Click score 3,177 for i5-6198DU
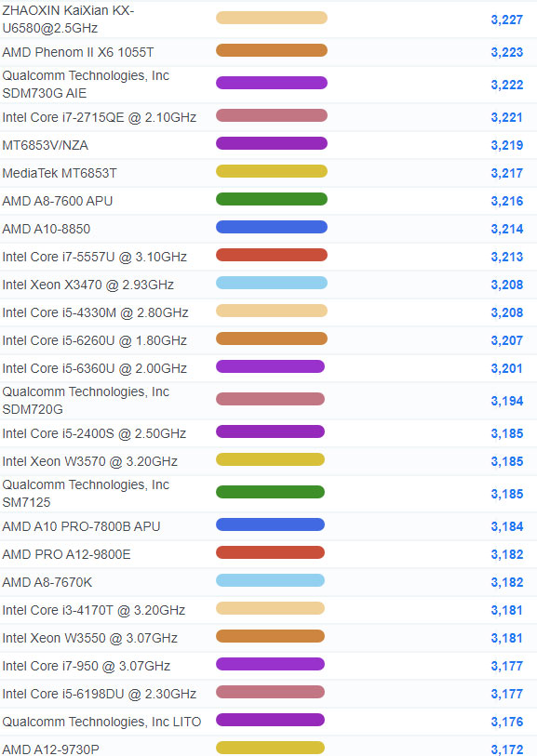This screenshot has height=756, width=537. pyautogui.click(x=507, y=695)
